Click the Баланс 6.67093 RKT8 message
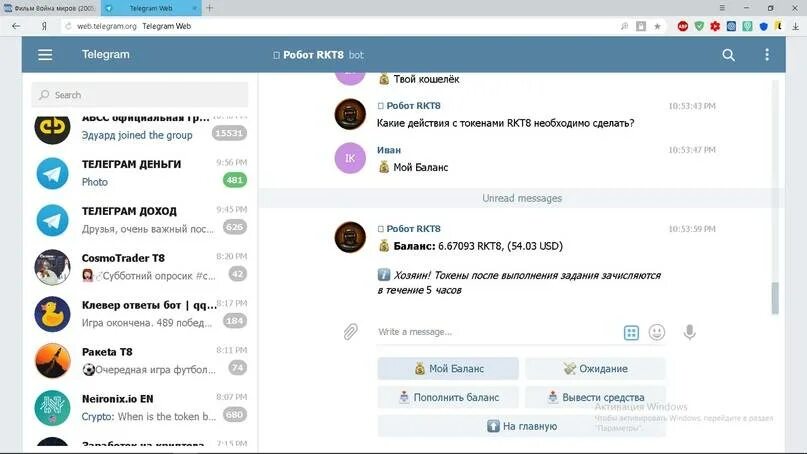Image resolution: width=807 pixels, height=454 pixels. 470,246
